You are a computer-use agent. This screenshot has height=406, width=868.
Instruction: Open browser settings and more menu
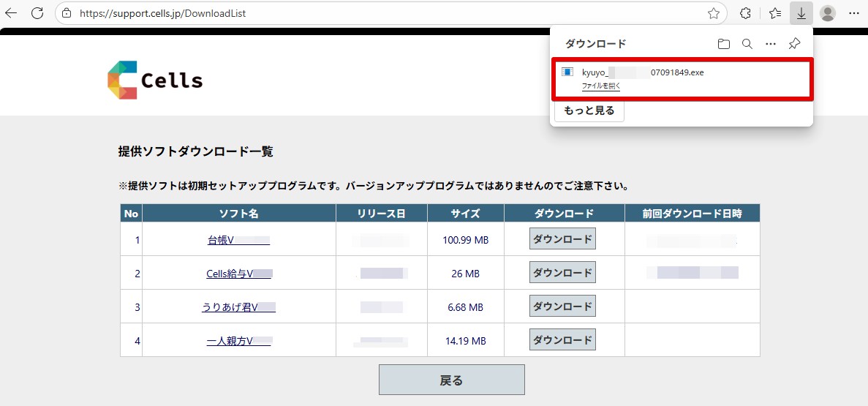click(x=854, y=13)
